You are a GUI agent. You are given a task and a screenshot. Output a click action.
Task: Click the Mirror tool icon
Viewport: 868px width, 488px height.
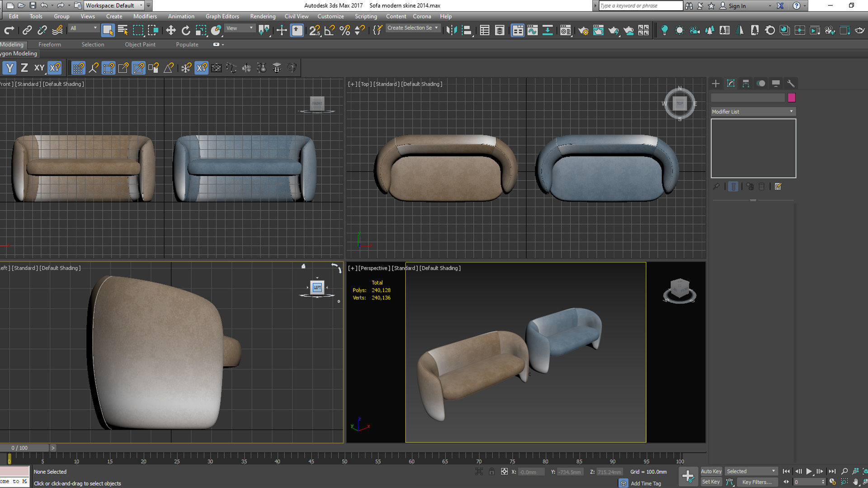pyautogui.click(x=451, y=30)
